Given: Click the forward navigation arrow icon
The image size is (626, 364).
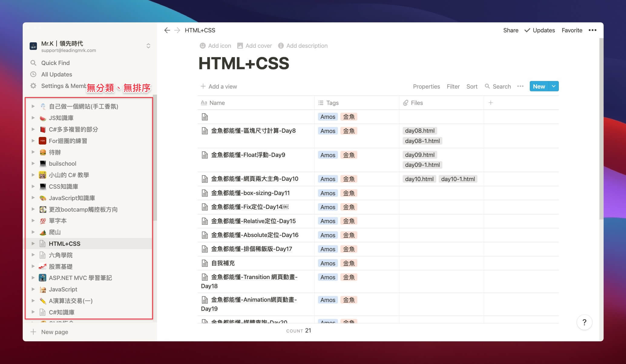Looking at the screenshot, I should [177, 30].
